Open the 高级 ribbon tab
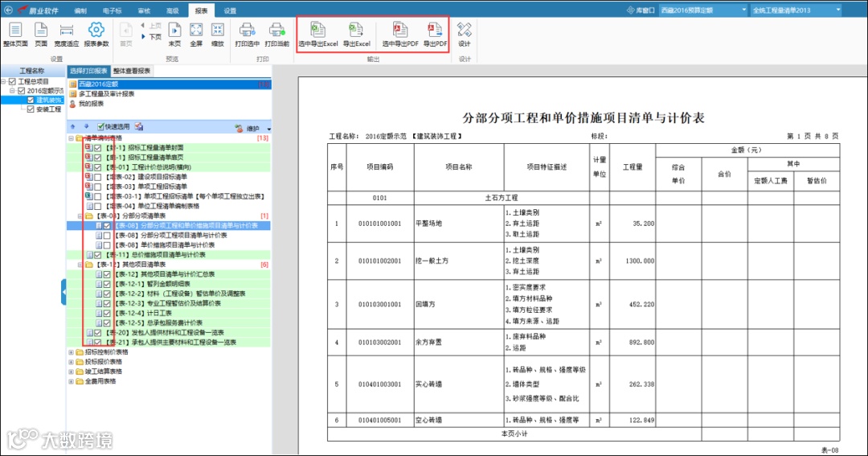The image size is (868, 456). coord(173,10)
